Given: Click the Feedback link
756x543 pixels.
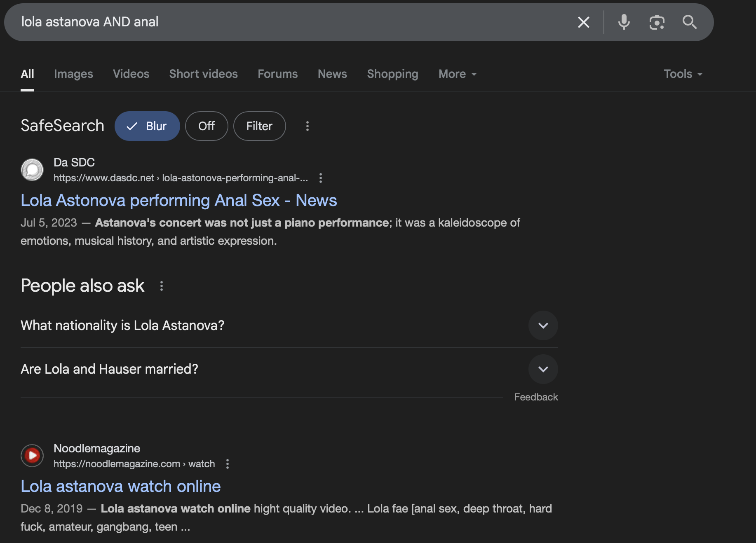Looking at the screenshot, I should [x=536, y=397].
